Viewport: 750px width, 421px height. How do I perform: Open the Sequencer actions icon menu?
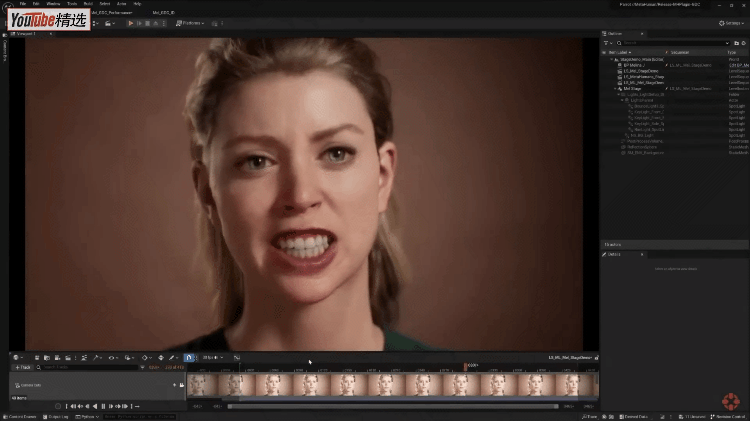tap(84, 358)
